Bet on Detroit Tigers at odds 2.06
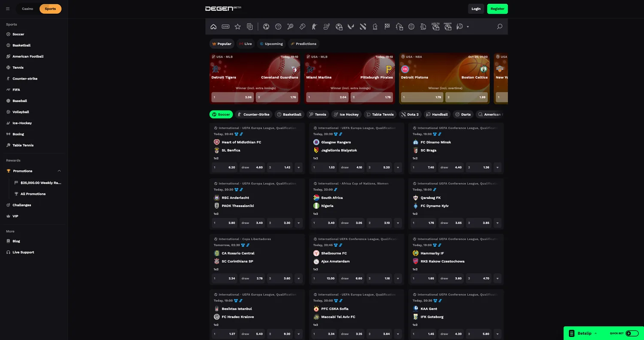This screenshot has width=644, height=340. tap(233, 97)
